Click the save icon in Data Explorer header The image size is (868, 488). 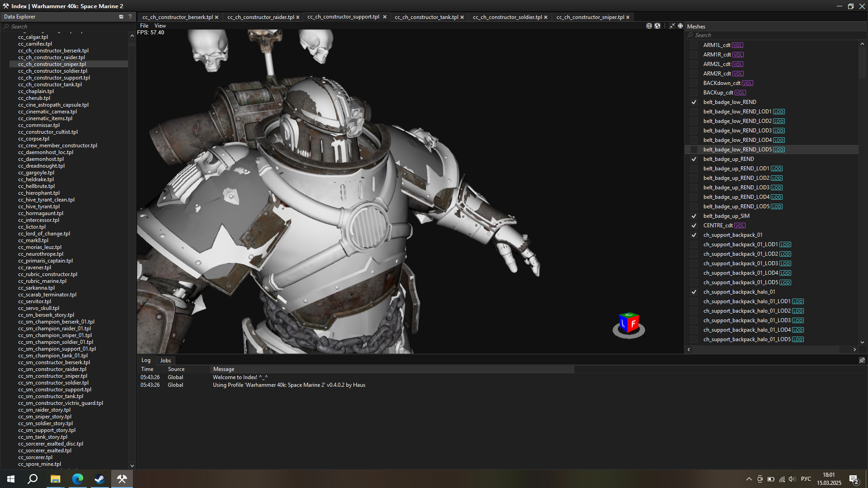[x=121, y=17]
